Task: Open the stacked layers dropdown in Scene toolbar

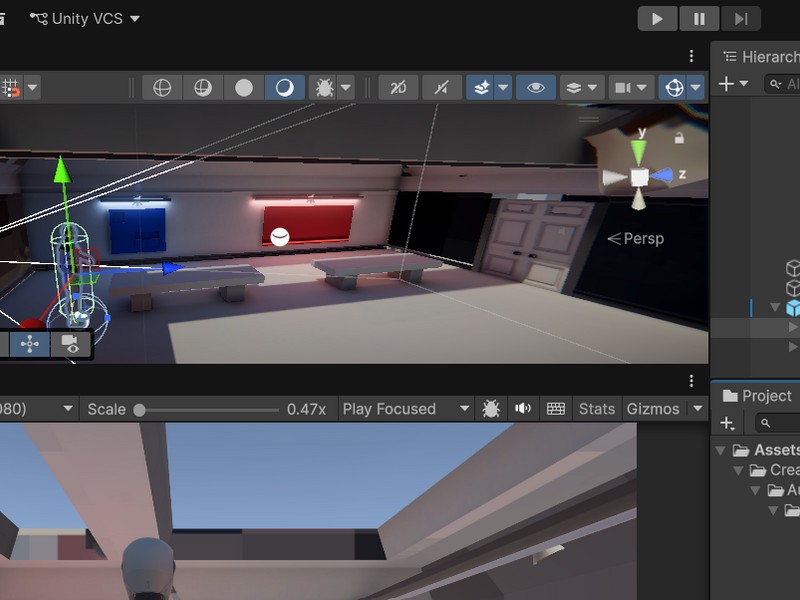Action: tap(582, 88)
